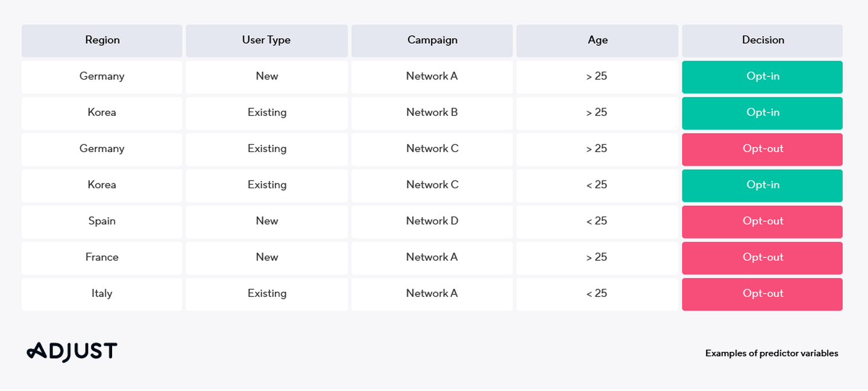Select the Spain region cell
Image resolution: width=868 pixels, height=391 pixels.
tap(102, 221)
